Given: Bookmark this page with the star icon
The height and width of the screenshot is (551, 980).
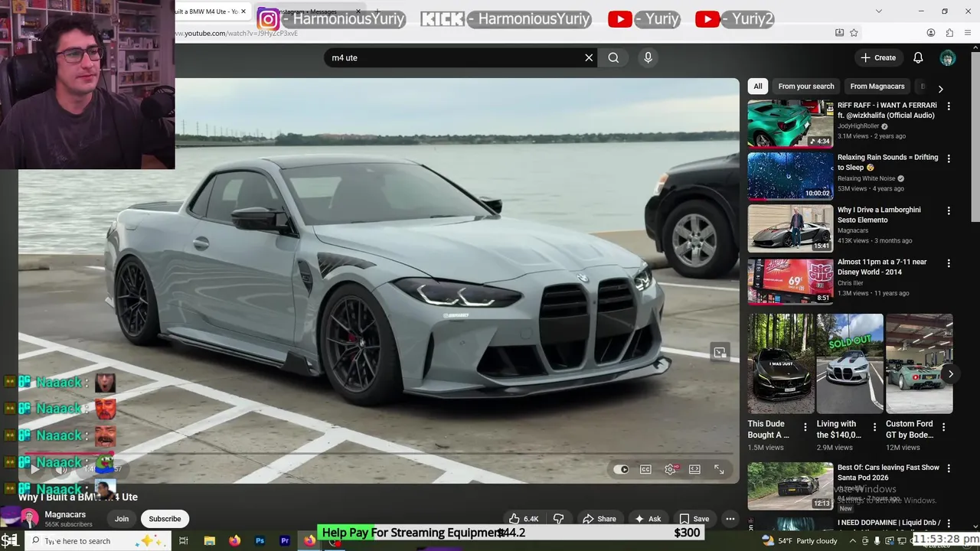Looking at the screenshot, I should [x=854, y=33].
